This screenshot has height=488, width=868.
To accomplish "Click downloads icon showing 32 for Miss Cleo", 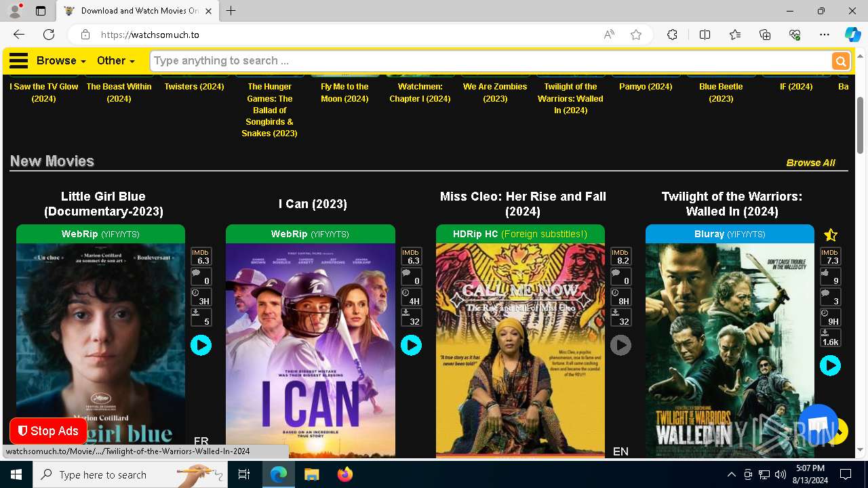I will 621,317.
